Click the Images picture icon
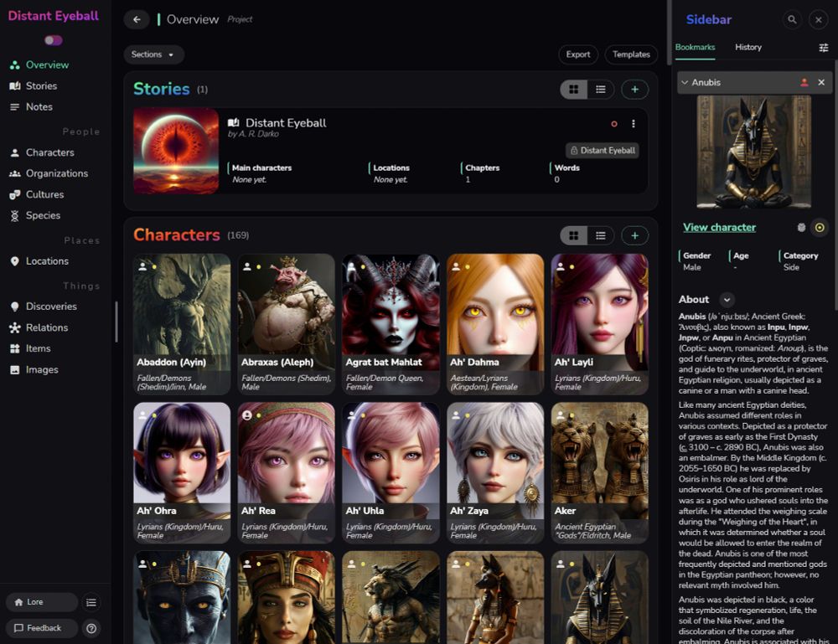The width and height of the screenshot is (838, 644). click(15, 370)
